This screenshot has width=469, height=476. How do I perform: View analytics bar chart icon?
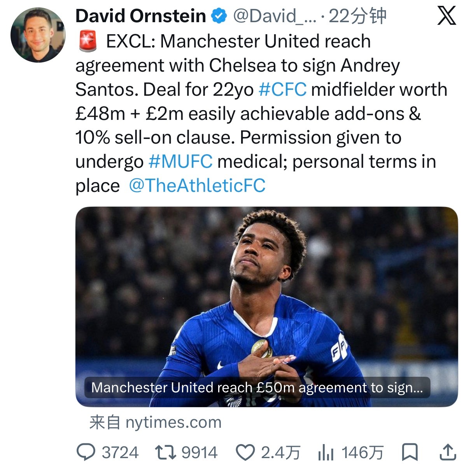[x=326, y=453]
